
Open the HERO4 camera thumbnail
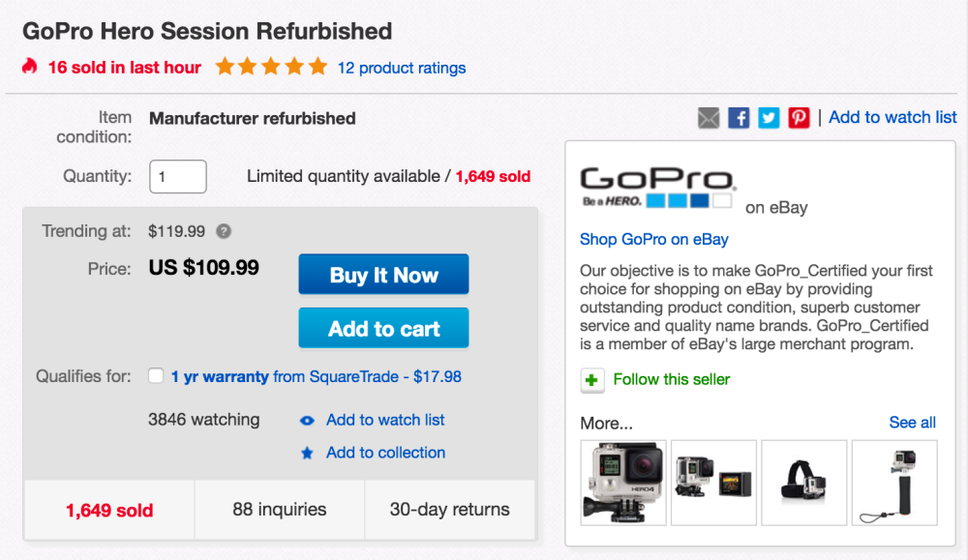[622, 482]
